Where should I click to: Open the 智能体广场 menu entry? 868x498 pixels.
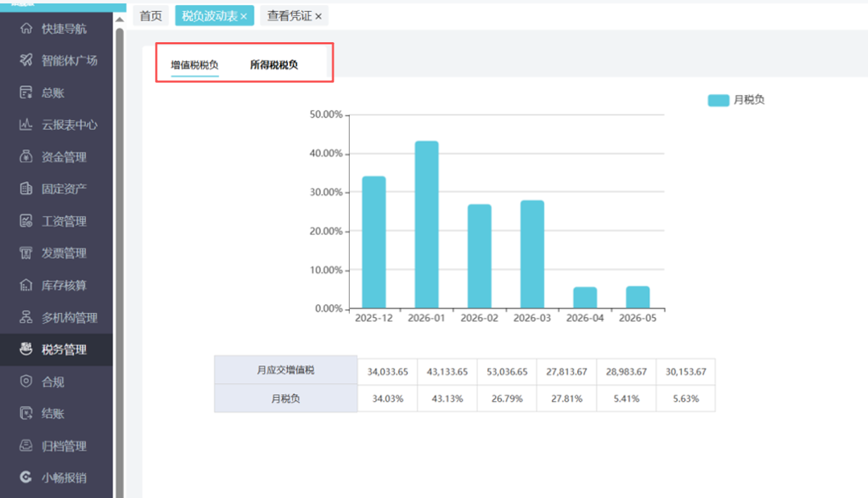[x=56, y=60]
